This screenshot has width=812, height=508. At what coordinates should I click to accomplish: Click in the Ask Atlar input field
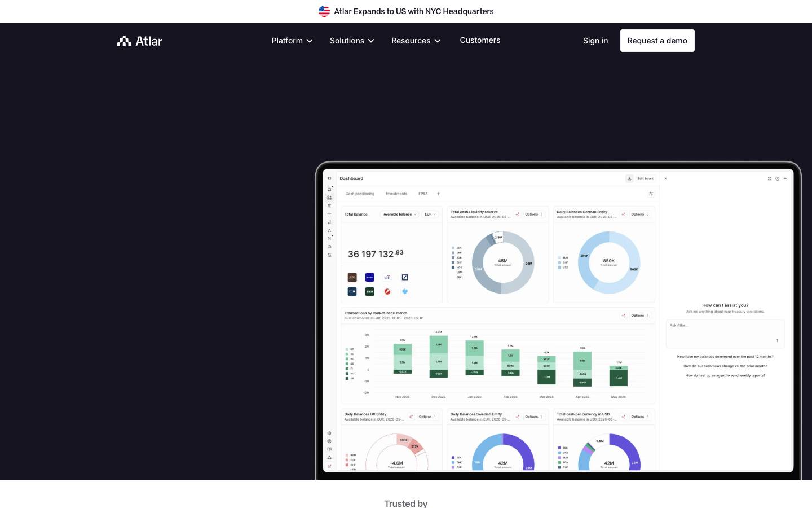(x=725, y=334)
